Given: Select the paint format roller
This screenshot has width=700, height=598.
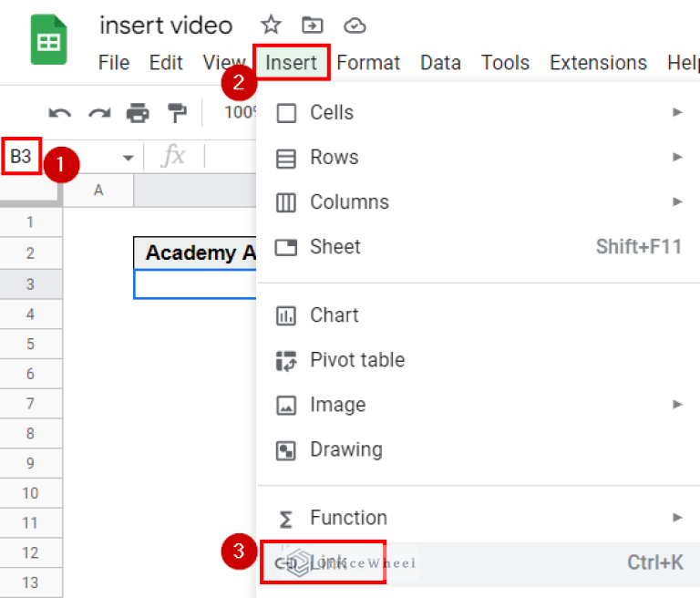Looking at the screenshot, I should 177,112.
